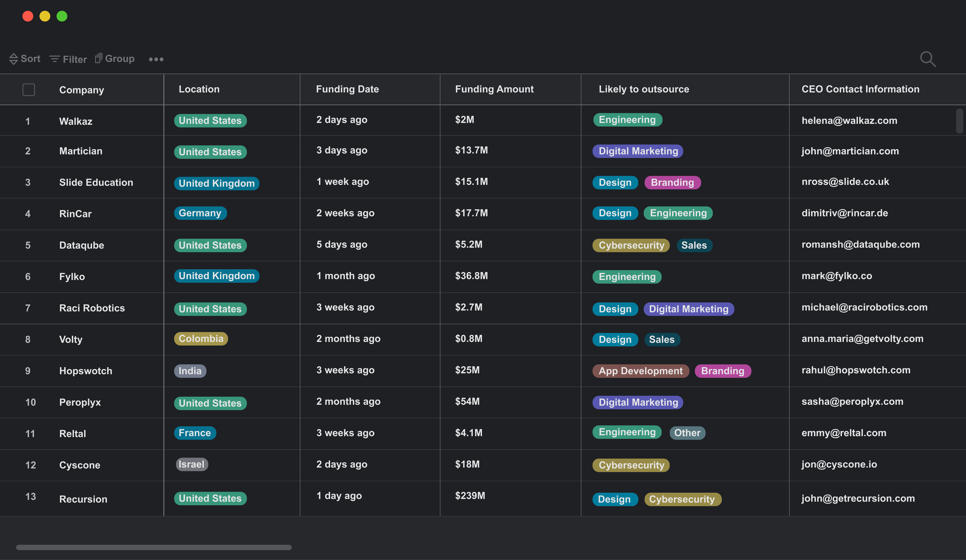The height and width of the screenshot is (560, 966).
Task: Click the Colombia tag for Volty
Action: tap(201, 339)
